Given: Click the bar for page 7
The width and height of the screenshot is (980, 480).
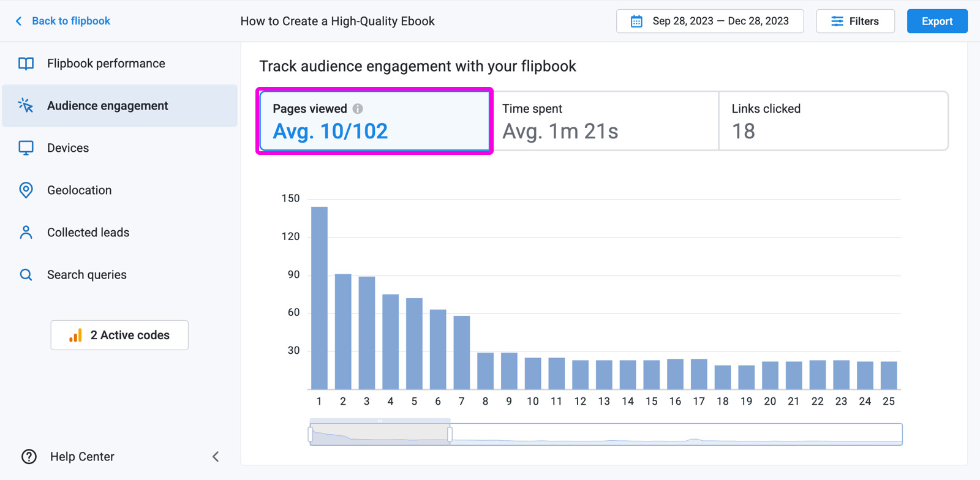Looking at the screenshot, I should click(x=462, y=353).
